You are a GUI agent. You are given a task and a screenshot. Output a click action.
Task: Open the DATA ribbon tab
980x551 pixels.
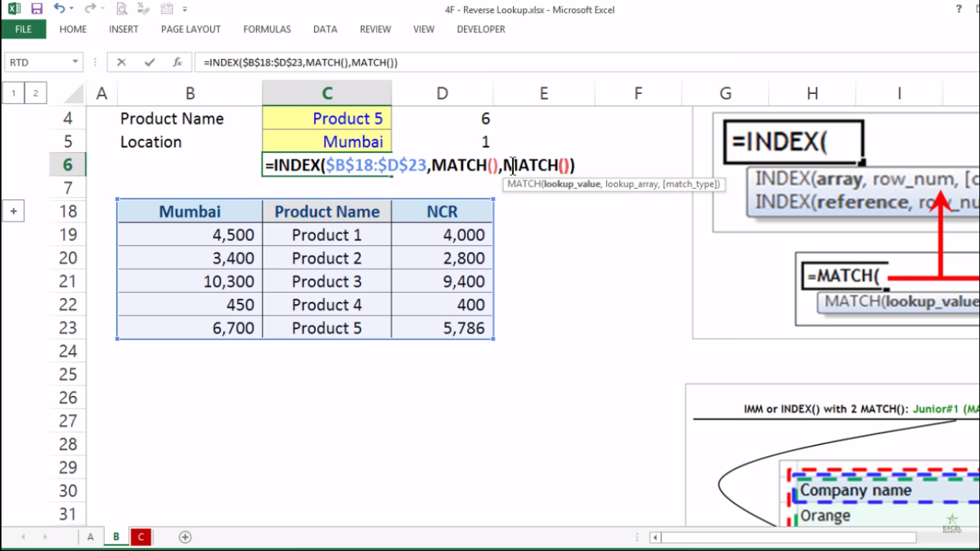point(326,29)
